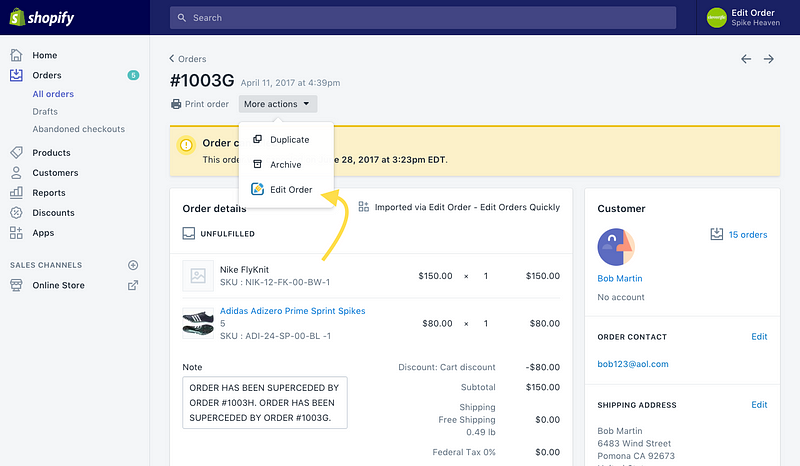800x466 pixels.
Task: Open All orders submenu item
Action: coord(53,94)
